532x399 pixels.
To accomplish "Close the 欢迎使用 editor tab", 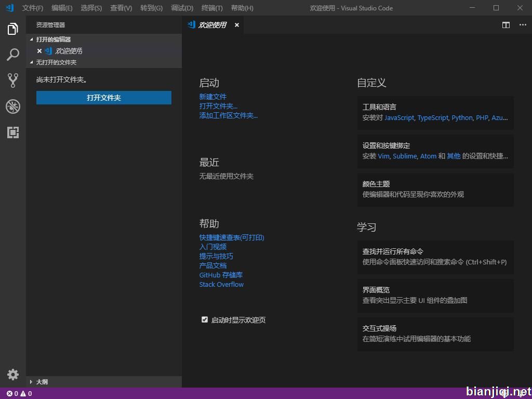I will tap(237, 25).
